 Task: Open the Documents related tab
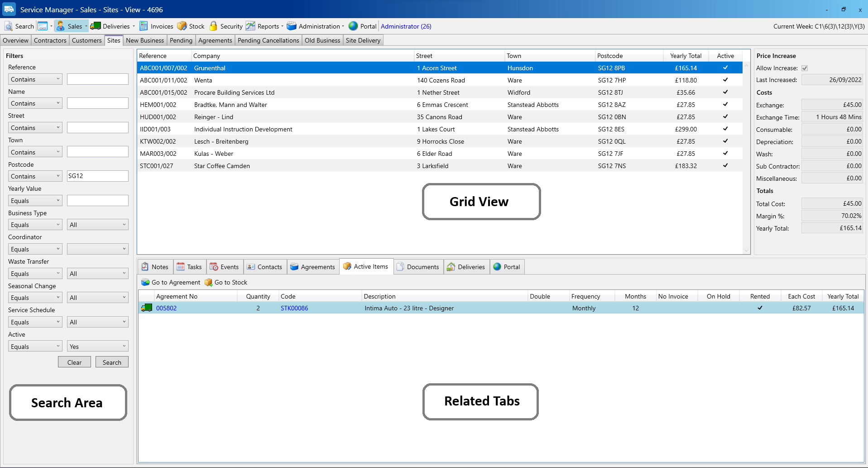(418, 267)
